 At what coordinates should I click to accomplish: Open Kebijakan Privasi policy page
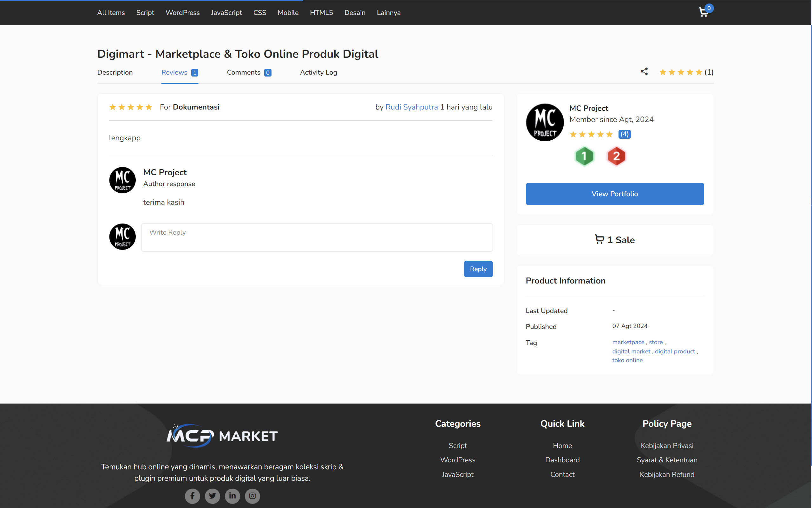coord(667,445)
